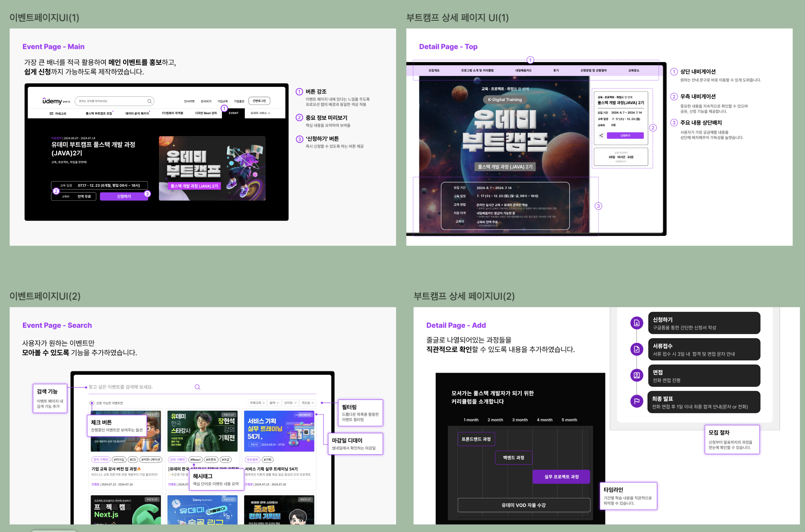Open the 데이터 분석 패키지 nav item
805x532 pixels.
point(137,114)
